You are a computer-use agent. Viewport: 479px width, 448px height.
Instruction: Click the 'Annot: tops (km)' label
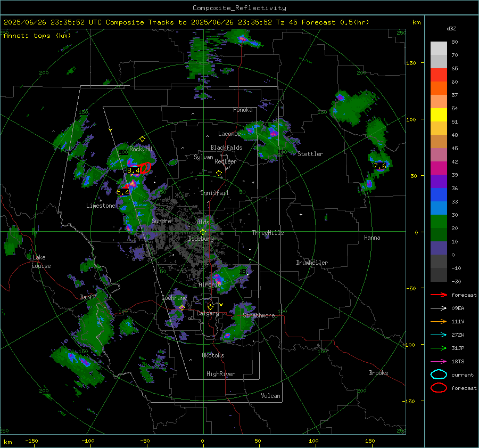(x=37, y=36)
